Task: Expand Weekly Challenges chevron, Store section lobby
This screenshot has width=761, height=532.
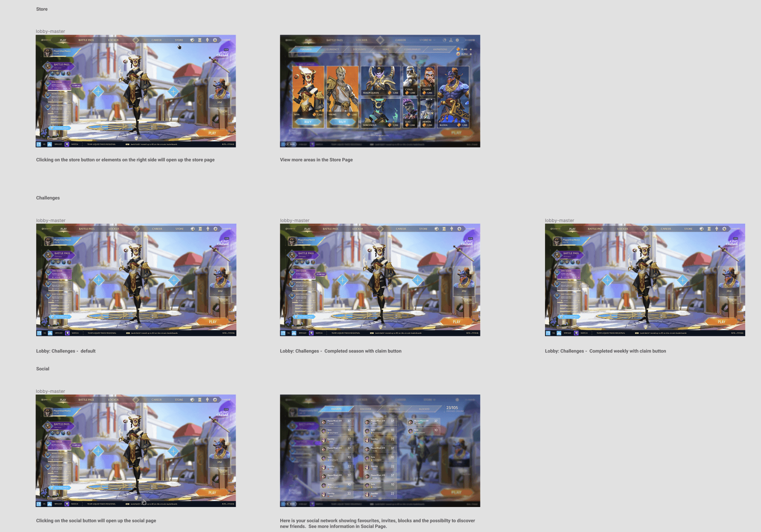Action: pyautogui.click(x=69, y=100)
